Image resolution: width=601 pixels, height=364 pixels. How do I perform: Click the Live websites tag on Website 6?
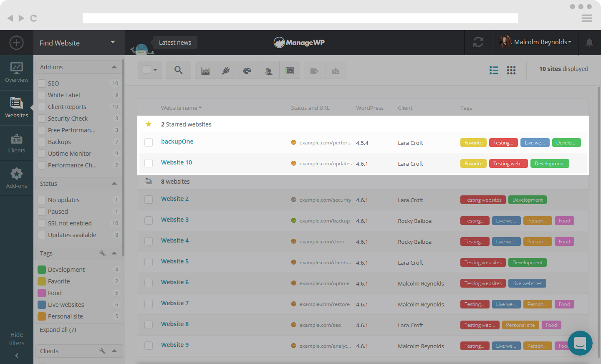pyautogui.click(x=527, y=283)
